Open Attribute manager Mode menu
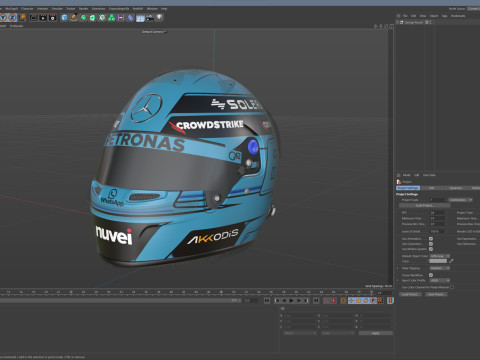480x360 pixels. point(407,175)
